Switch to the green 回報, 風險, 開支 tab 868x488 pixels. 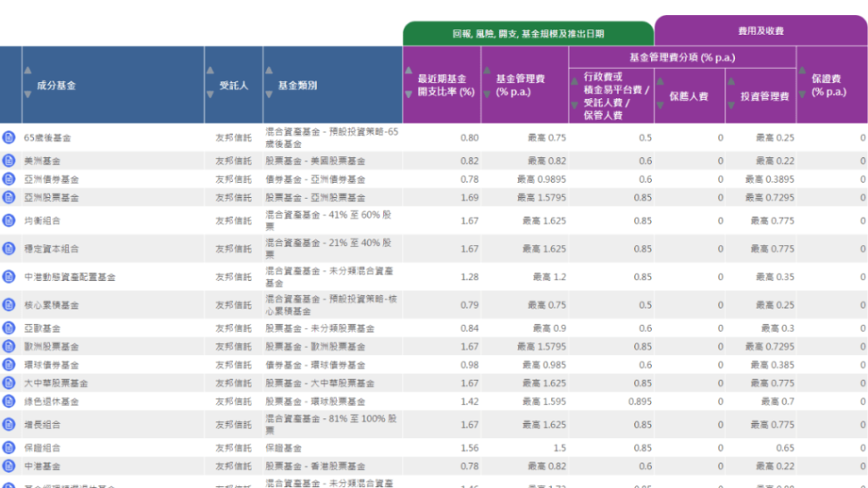[x=528, y=34]
